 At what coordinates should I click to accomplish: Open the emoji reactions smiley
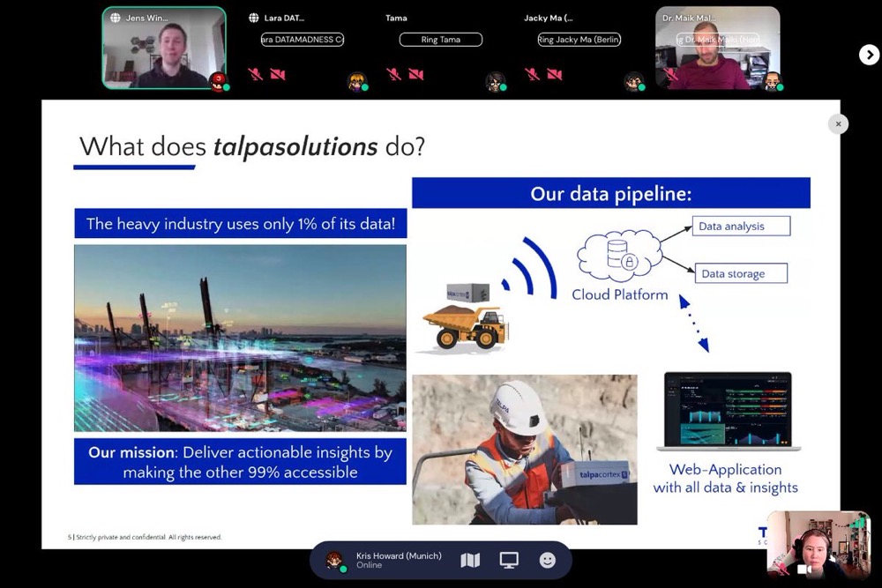click(548, 560)
